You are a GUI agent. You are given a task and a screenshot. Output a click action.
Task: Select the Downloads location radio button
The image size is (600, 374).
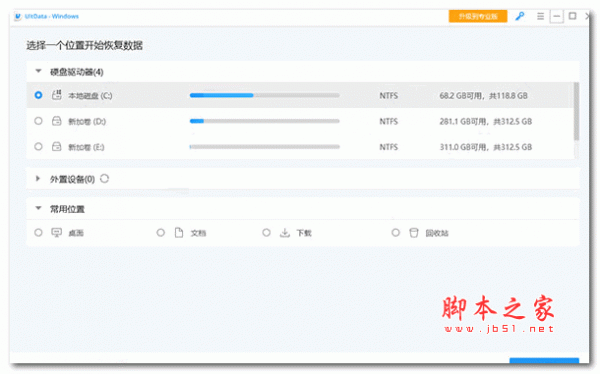coord(266,232)
